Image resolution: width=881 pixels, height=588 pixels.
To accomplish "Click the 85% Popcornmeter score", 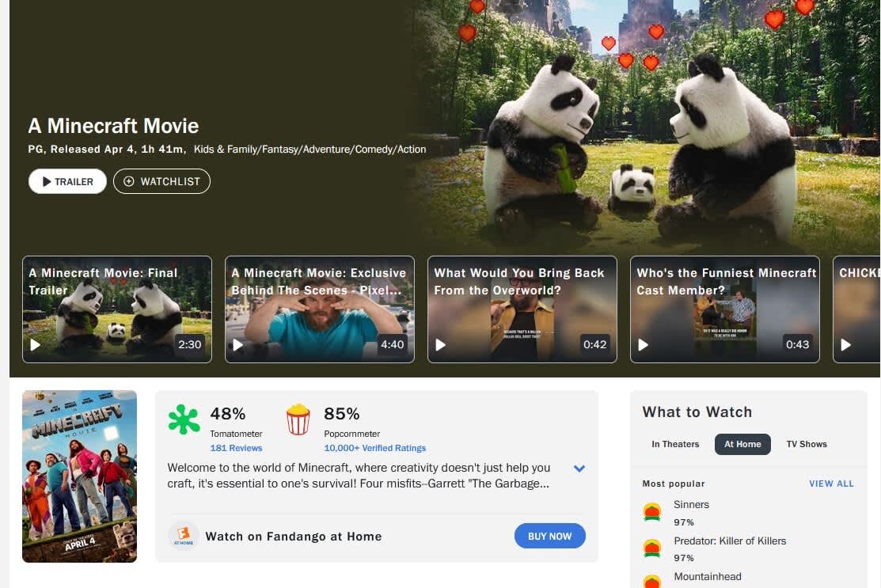I will (342, 414).
